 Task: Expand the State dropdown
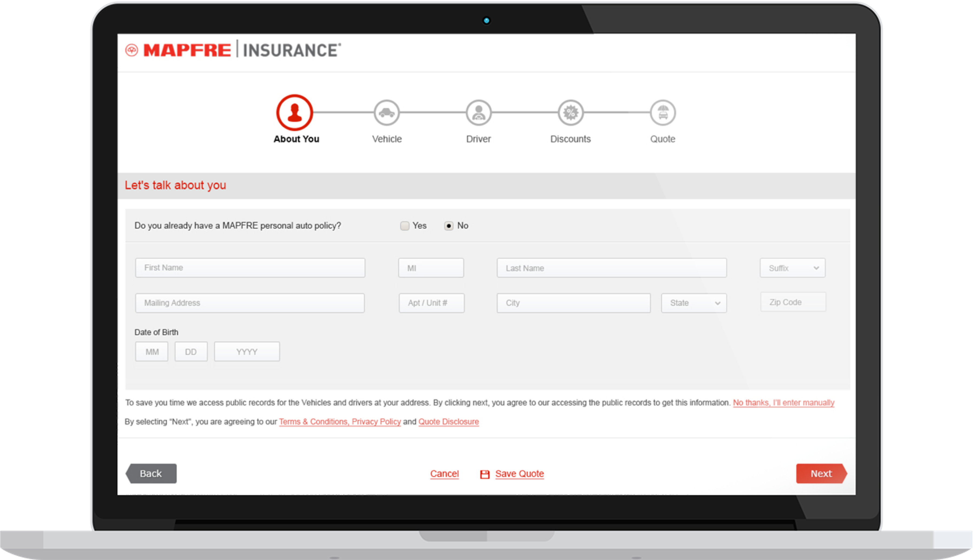coord(694,303)
